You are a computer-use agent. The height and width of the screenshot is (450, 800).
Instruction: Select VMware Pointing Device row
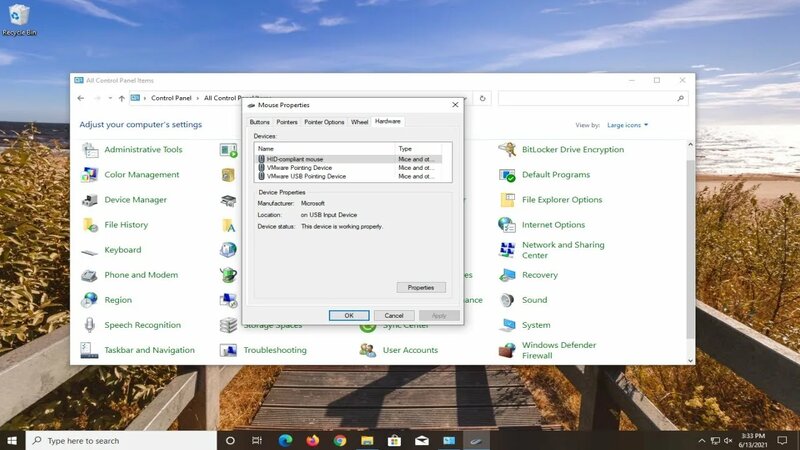(348, 168)
